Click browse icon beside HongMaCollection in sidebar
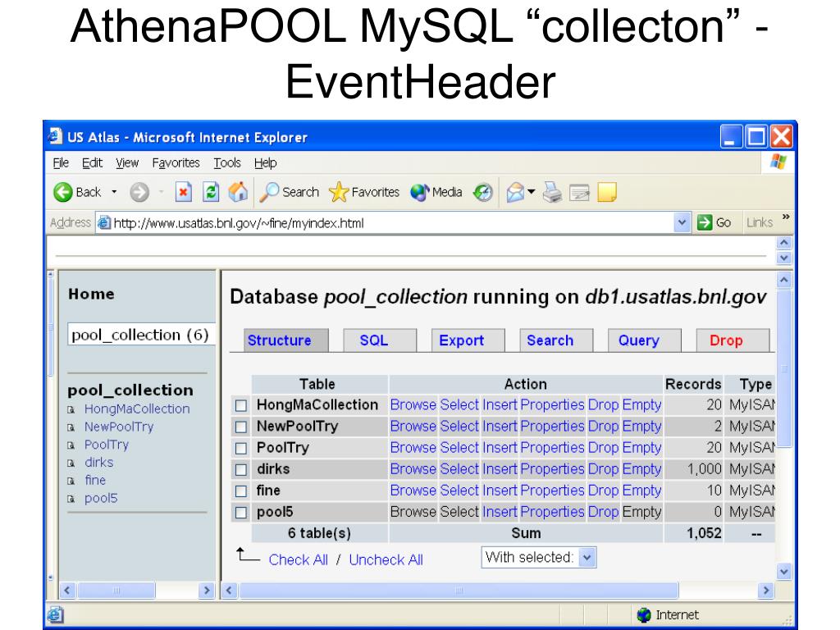Viewport: 840px width, 630px height. click(x=71, y=410)
